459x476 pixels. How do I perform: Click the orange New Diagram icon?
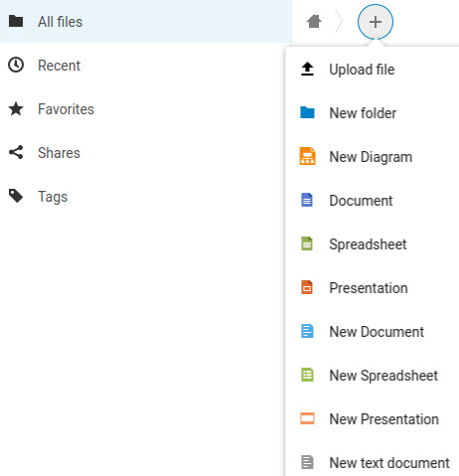coord(307,156)
